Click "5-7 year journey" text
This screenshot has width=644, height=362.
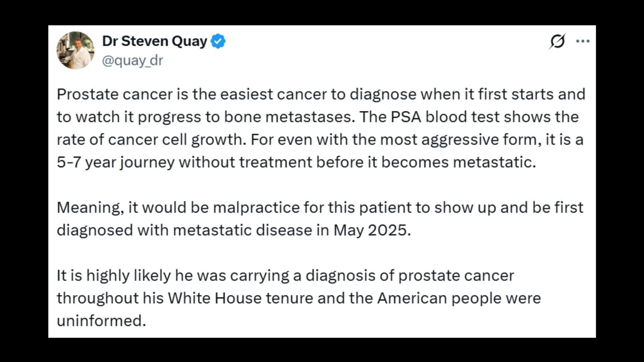click(116, 162)
